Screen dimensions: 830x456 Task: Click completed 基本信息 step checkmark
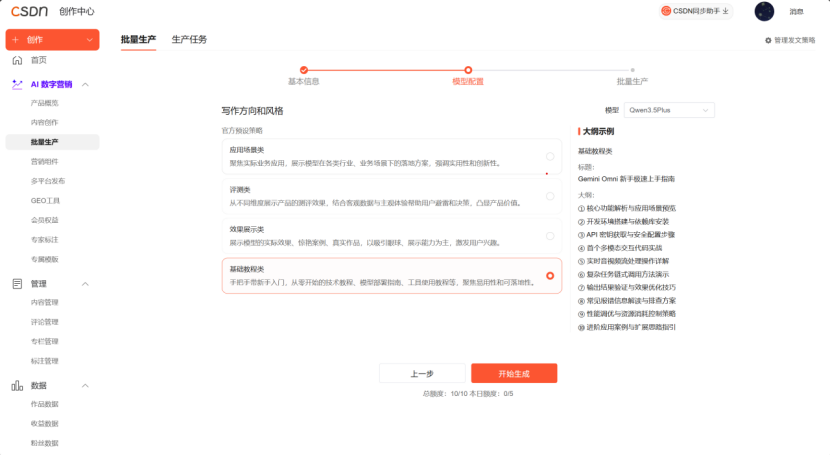click(304, 70)
